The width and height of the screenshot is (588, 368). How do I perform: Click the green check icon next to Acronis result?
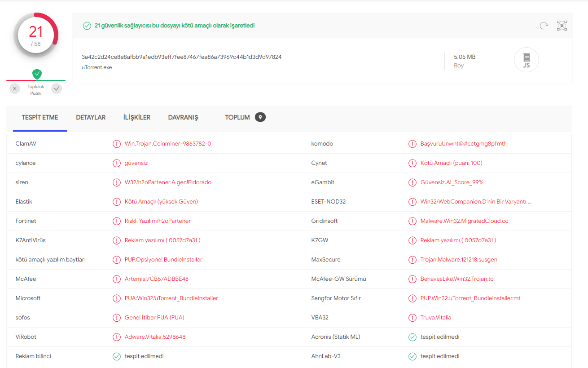(412, 337)
